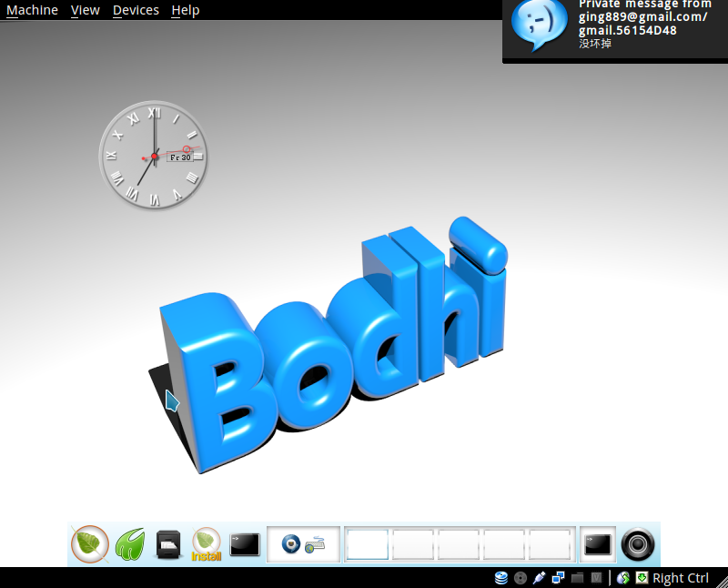The width and height of the screenshot is (728, 588).
Task: Open the terminal launcher next to Install
Action: coord(245,544)
